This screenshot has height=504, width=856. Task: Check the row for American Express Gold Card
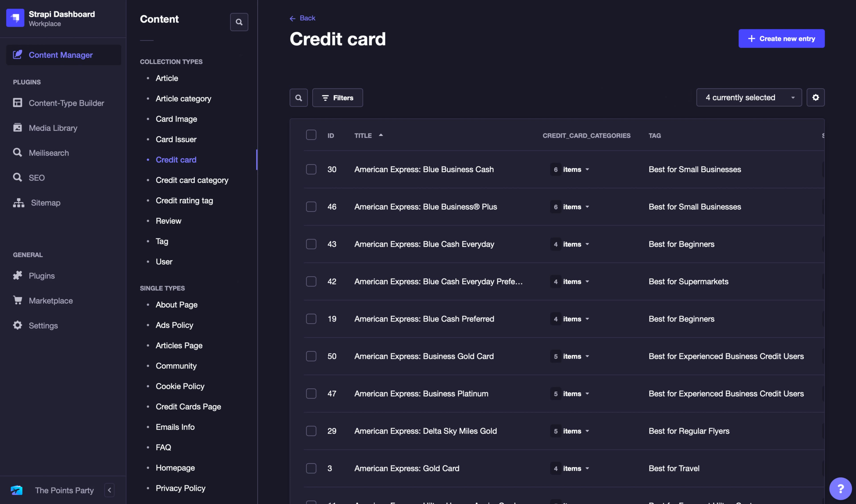coord(311,468)
